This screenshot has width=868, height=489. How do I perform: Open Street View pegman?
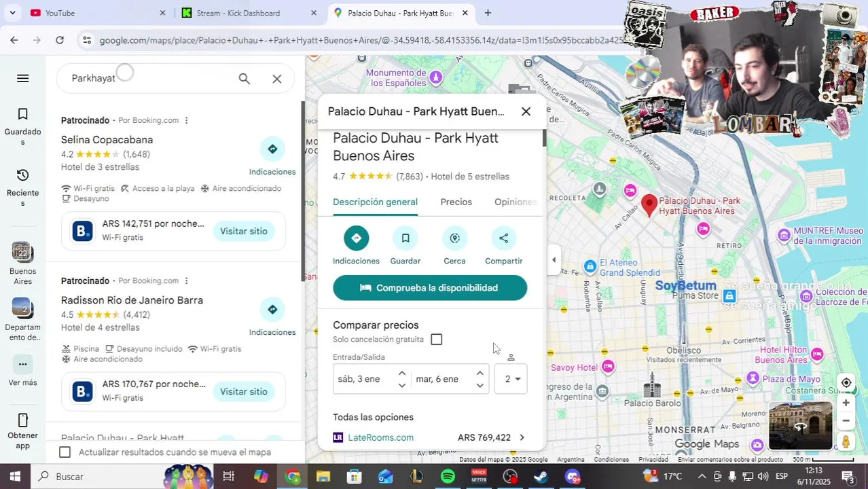click(846, 441)
